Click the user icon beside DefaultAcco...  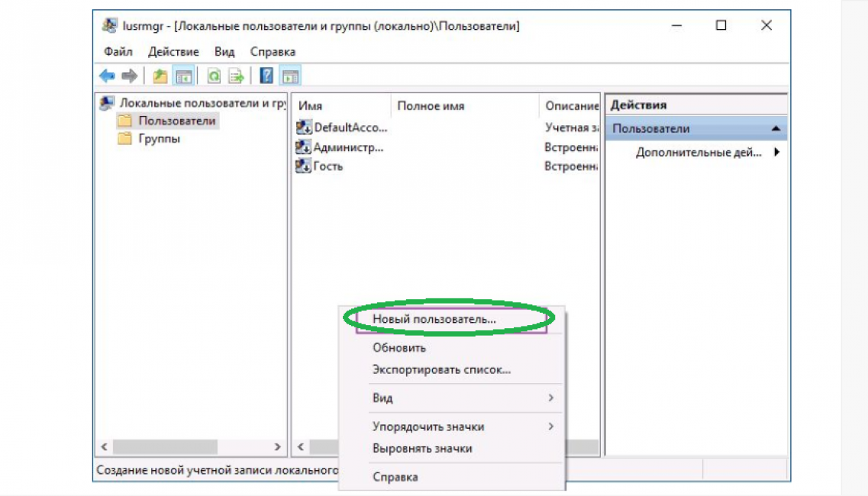pos(303,127)
